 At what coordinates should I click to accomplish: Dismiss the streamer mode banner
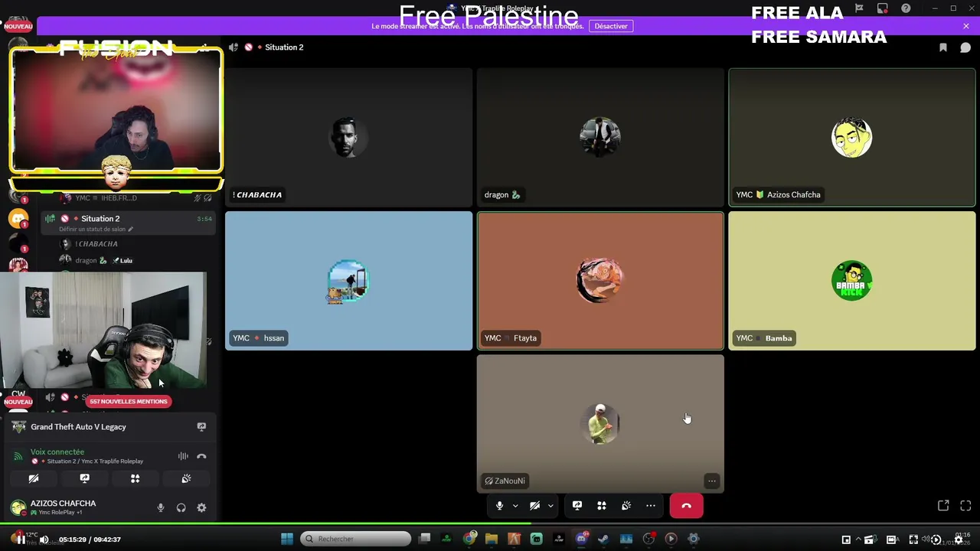pyautogui.click(x=966, y=26)
